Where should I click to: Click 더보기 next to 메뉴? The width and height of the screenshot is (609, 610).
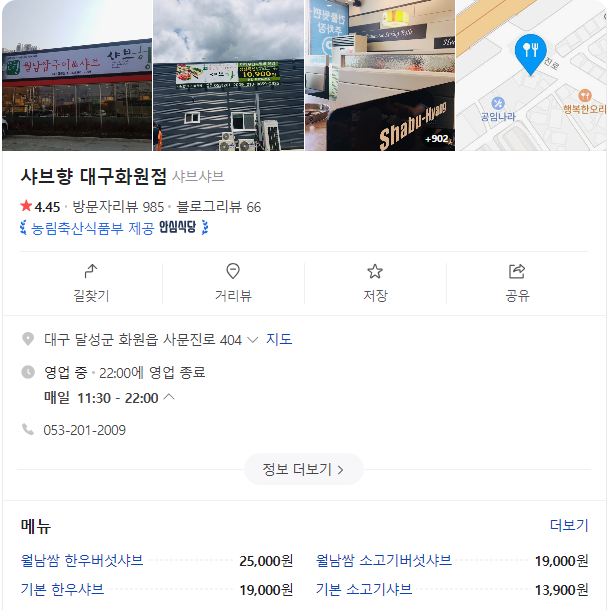click(x=569, y=526)
